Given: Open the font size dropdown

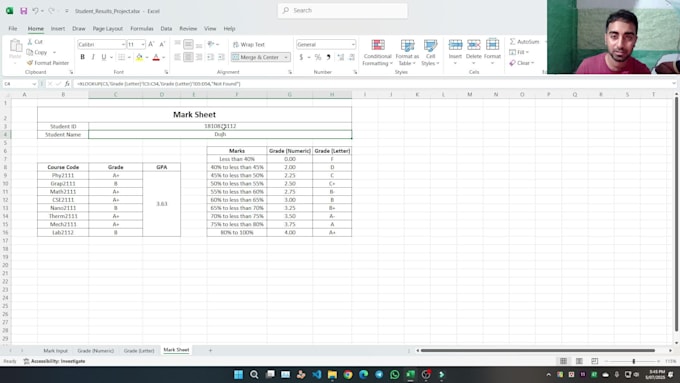Looking at the screenshot, I should (143, 44).
